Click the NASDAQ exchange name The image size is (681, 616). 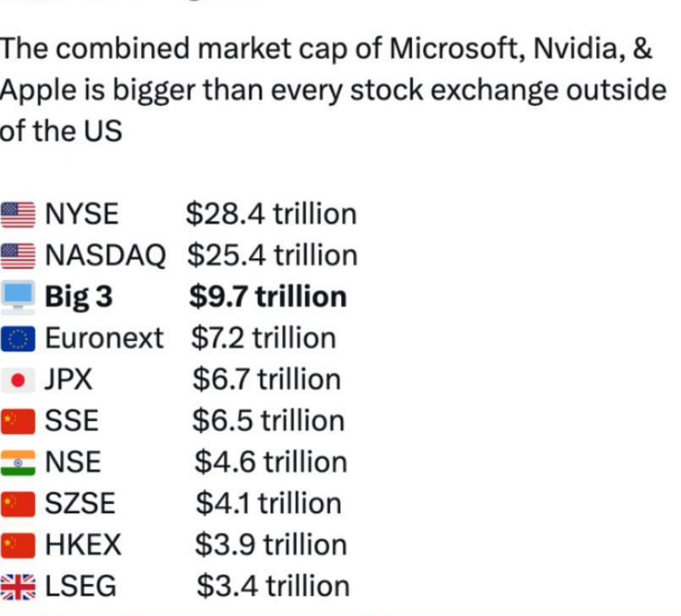click(x=105, y=255)
